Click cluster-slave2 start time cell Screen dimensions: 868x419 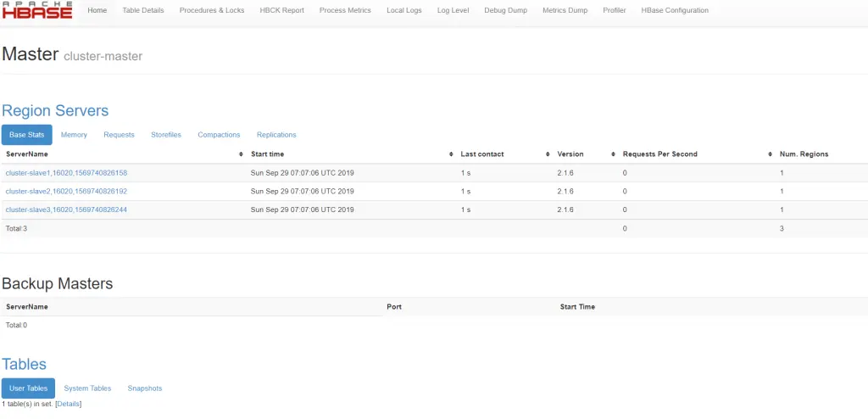303,191
